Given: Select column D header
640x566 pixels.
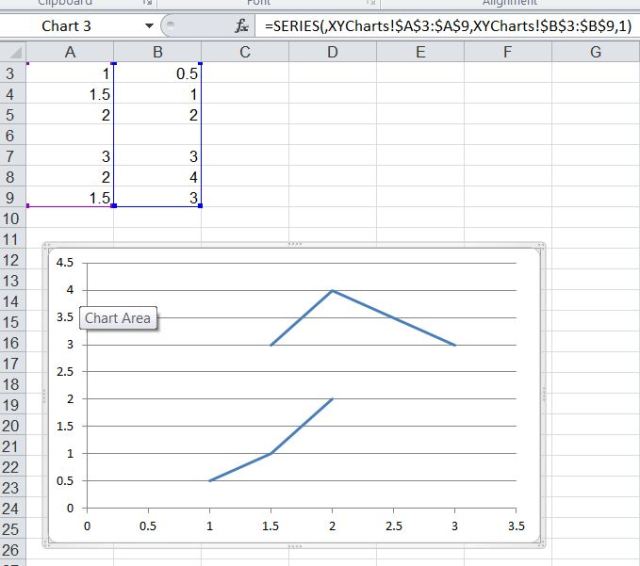Looking at the screenshot, I should point(332,52).
